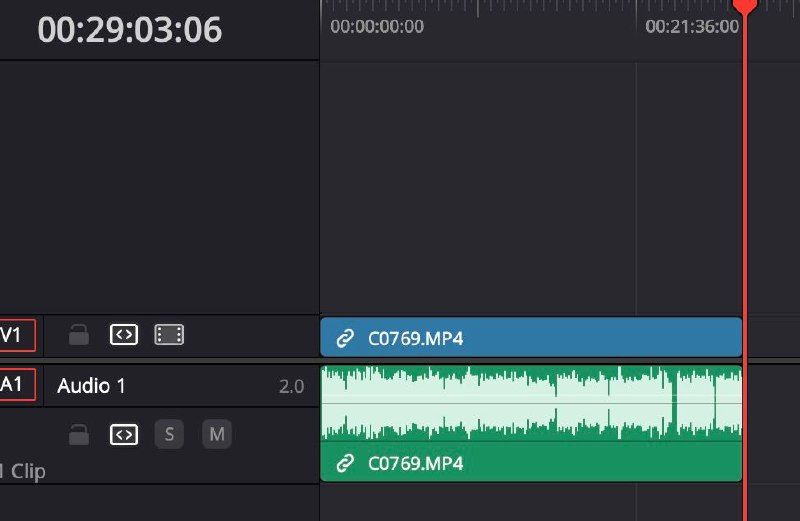The image size is (800, 521).
Task: Click the Audio 1 track name
Action: point(91,386)
